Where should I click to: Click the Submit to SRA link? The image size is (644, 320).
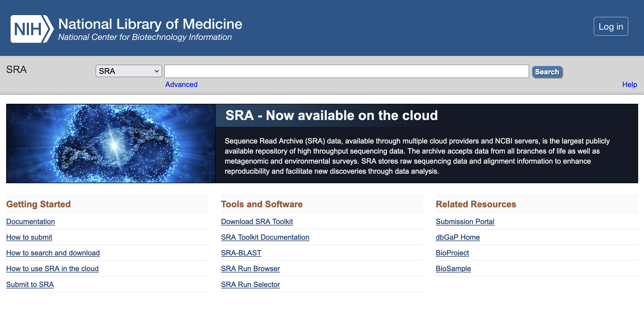tap(30, 284)
